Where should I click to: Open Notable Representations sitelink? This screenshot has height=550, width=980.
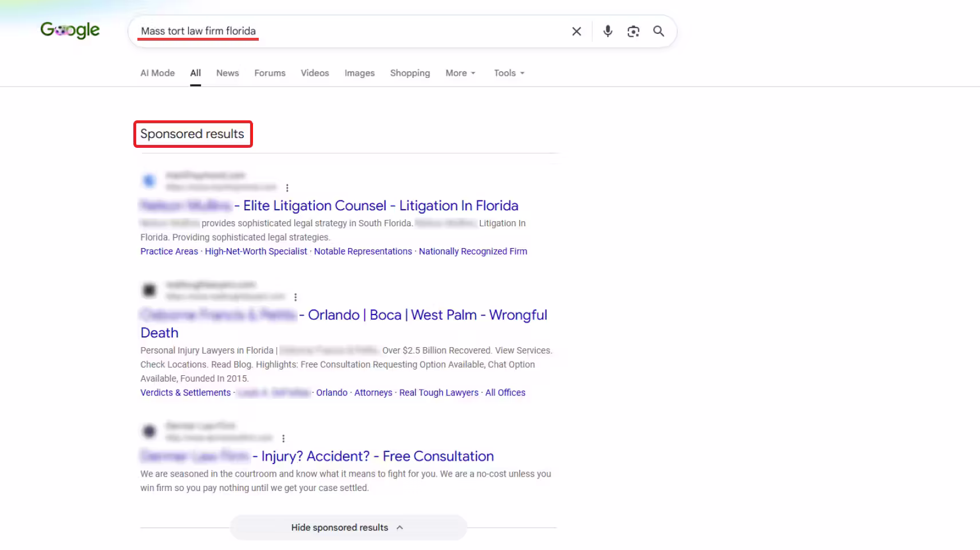coord(363,251)
